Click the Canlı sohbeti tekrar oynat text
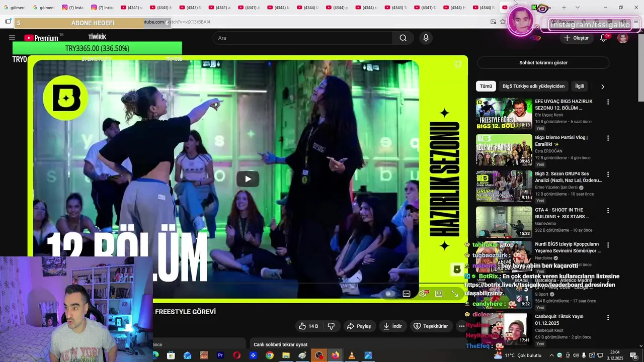Screen dimensions: 644x362 [x=280, y=344]
